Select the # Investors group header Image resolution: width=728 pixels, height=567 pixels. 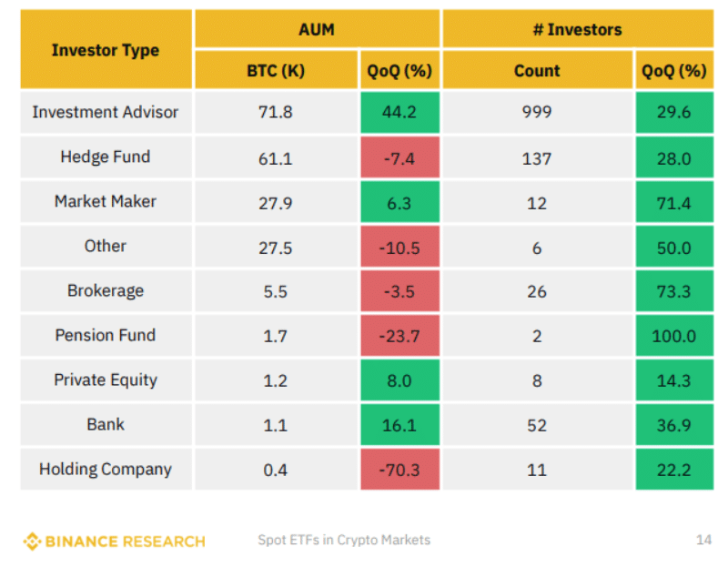click(x=577, y=29)
